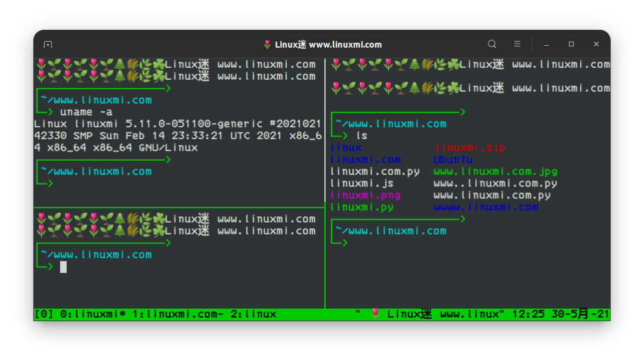
Task: Click the 'ls' command in the right pane
Action: click(x=362, y=136)
